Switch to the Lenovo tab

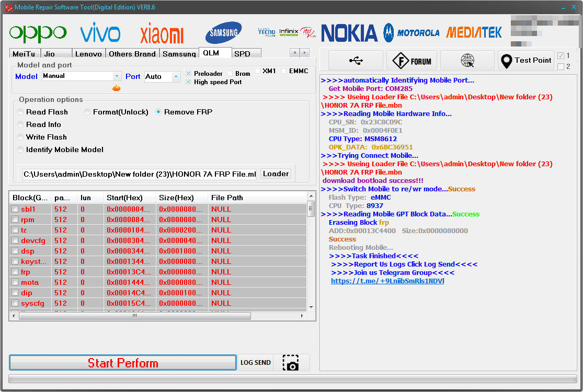88,53
